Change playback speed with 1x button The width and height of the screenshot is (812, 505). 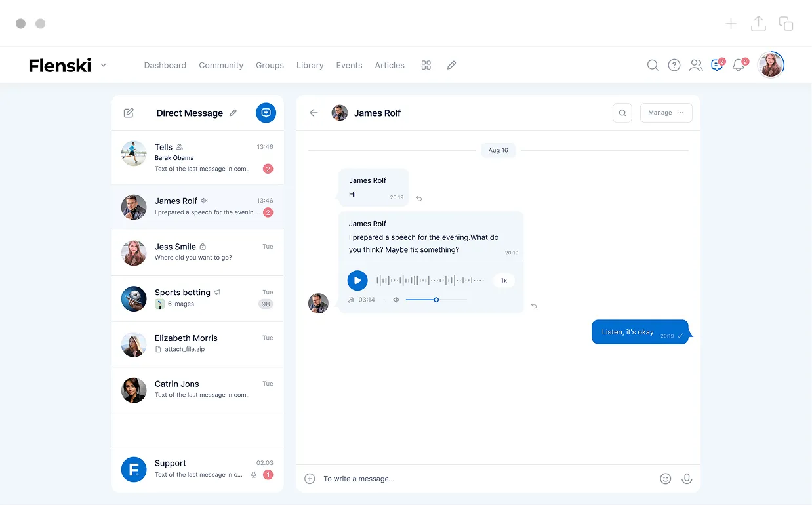(x=504, y=281)
